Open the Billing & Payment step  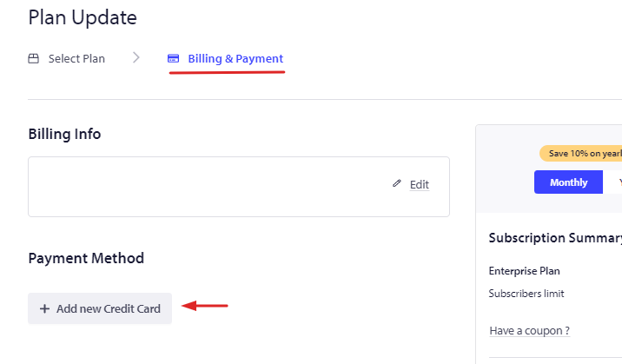point(235,59)
